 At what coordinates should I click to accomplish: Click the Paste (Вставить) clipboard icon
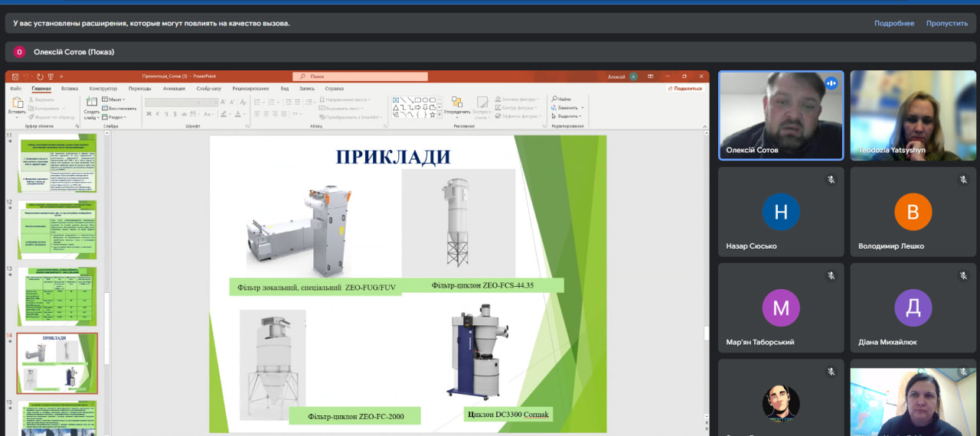(17, 103)
